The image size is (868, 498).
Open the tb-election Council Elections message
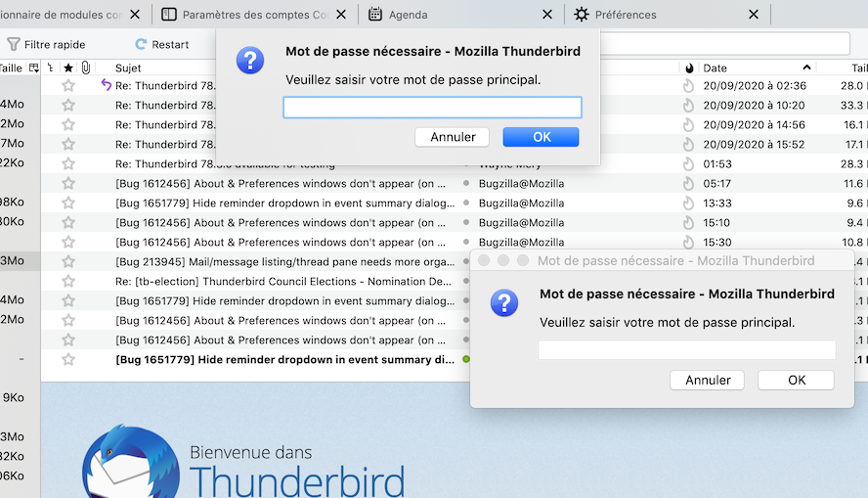[282, 282]
